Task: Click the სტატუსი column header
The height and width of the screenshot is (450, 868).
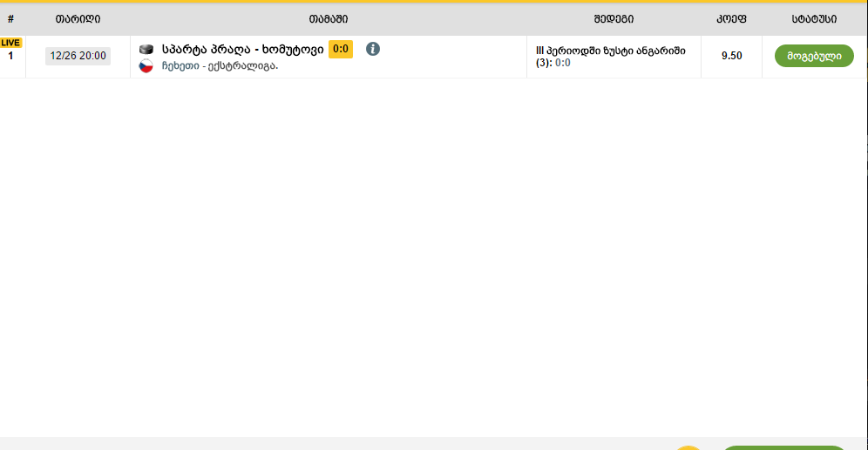Action: tap(814, 19)
